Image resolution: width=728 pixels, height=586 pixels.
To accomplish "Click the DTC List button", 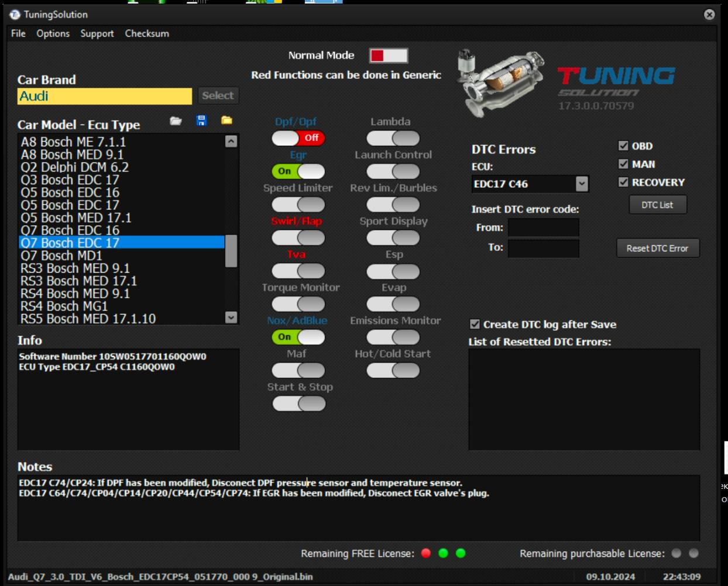I will (x=658, y=205).
